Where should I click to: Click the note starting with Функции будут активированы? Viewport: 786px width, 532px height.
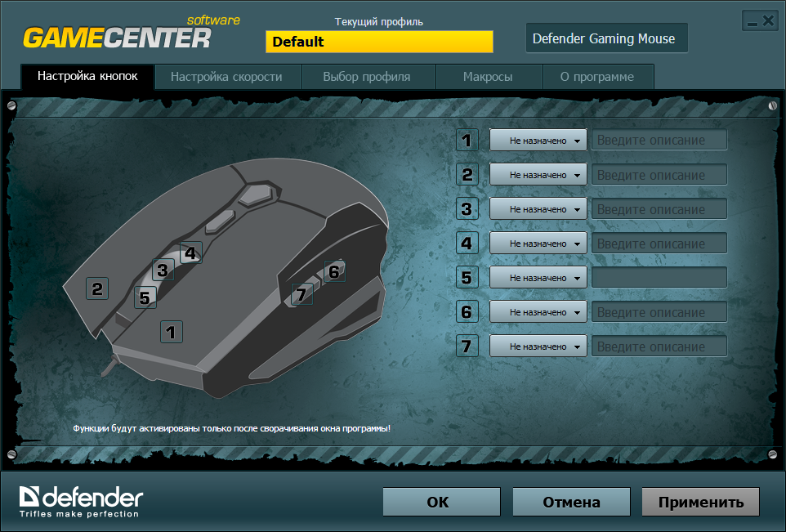pyautogui.click(x=231, y=429)
